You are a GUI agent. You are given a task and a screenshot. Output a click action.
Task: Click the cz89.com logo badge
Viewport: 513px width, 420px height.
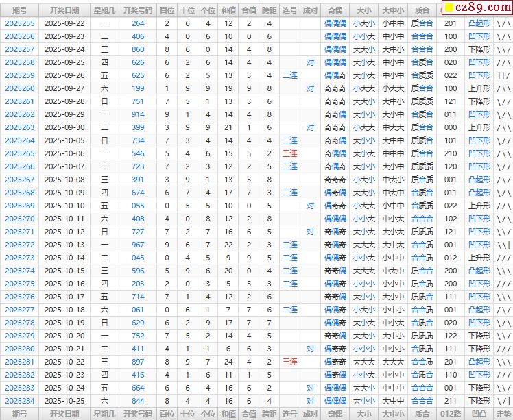click(475, 8)
